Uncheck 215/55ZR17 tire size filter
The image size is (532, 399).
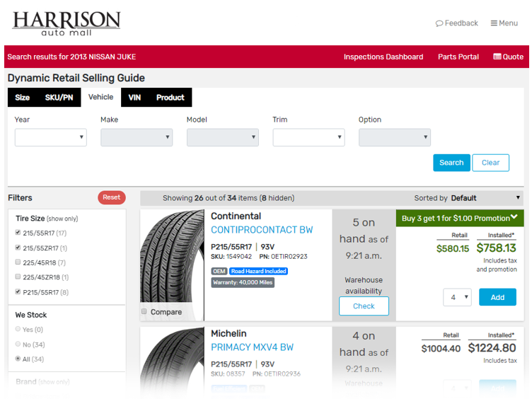pos(18,248)
